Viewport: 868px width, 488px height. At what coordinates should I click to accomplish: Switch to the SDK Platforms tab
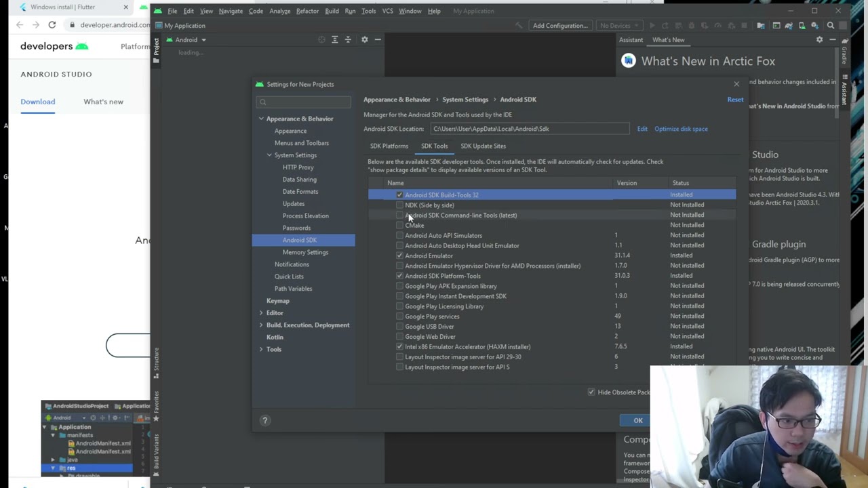[389, 146]
